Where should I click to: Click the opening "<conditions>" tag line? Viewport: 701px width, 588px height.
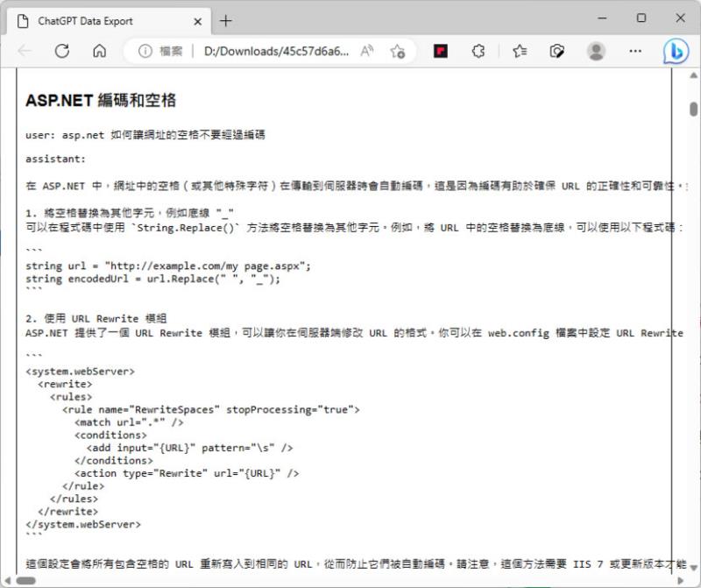pos(110,435)
